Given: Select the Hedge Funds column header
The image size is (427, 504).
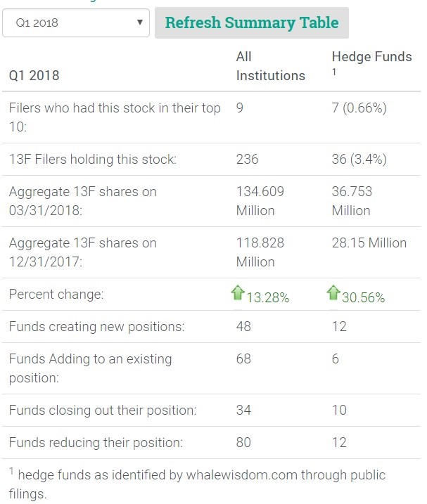Looking at the screenshot, I should pos(371,56).
